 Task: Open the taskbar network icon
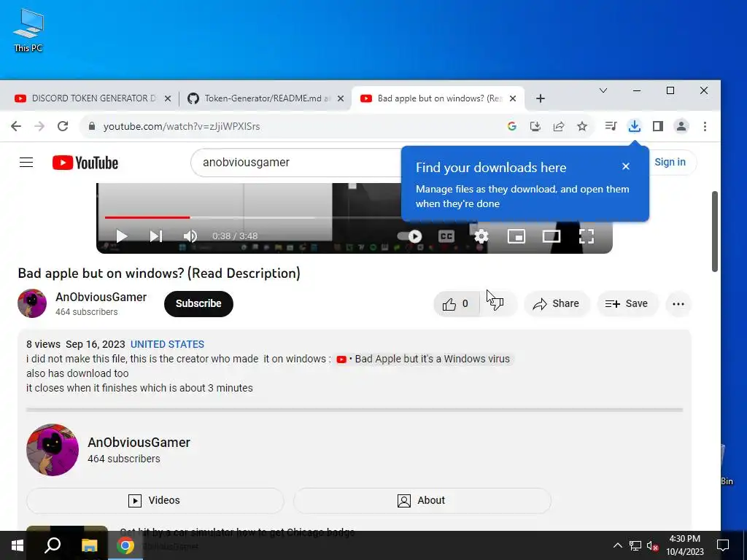click(635, 545)
